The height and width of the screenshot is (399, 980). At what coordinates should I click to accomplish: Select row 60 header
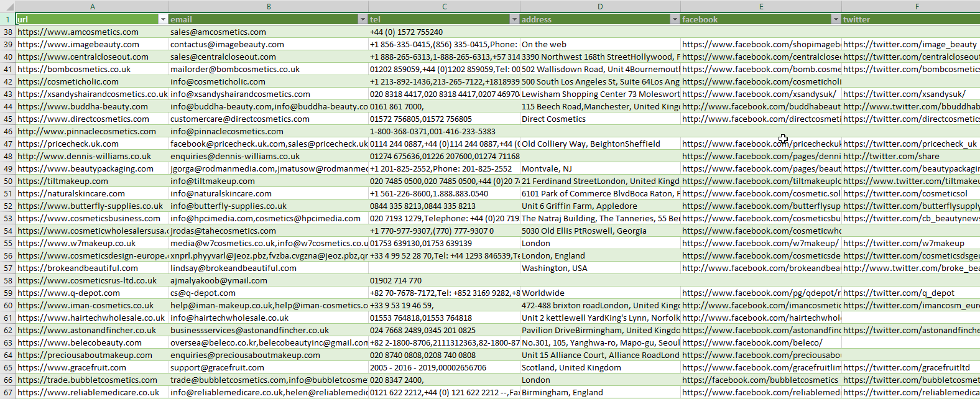point(8,305)
